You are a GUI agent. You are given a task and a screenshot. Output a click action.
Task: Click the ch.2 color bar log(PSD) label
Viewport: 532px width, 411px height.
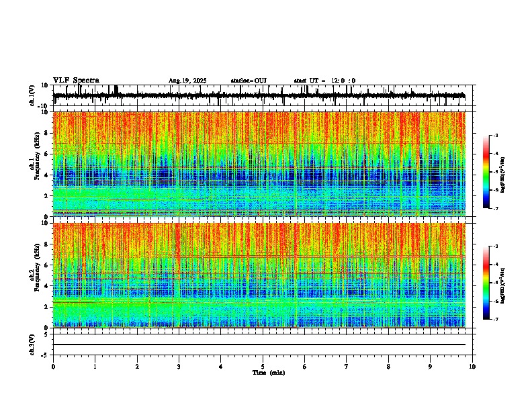[502, 285]
